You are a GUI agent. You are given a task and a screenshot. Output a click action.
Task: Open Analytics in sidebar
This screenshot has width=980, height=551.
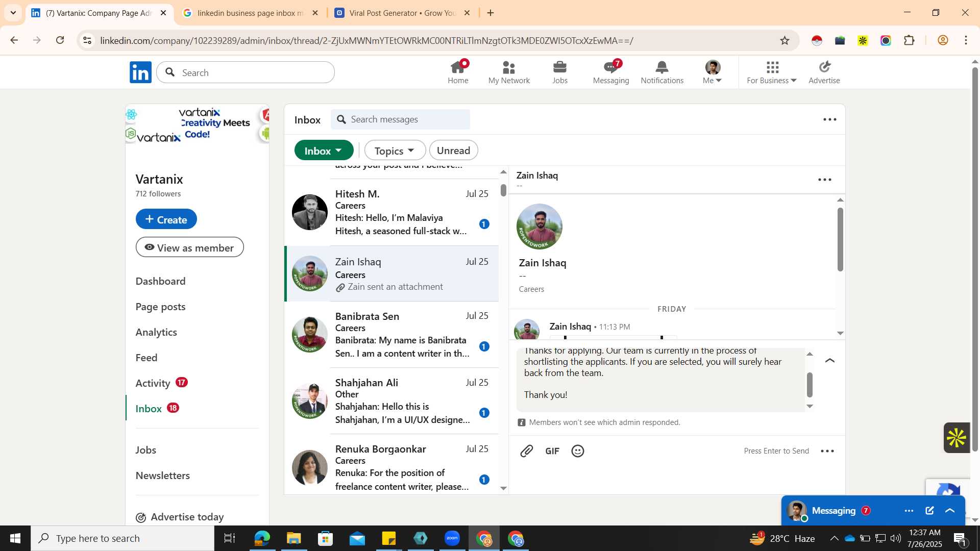[156, 332]
